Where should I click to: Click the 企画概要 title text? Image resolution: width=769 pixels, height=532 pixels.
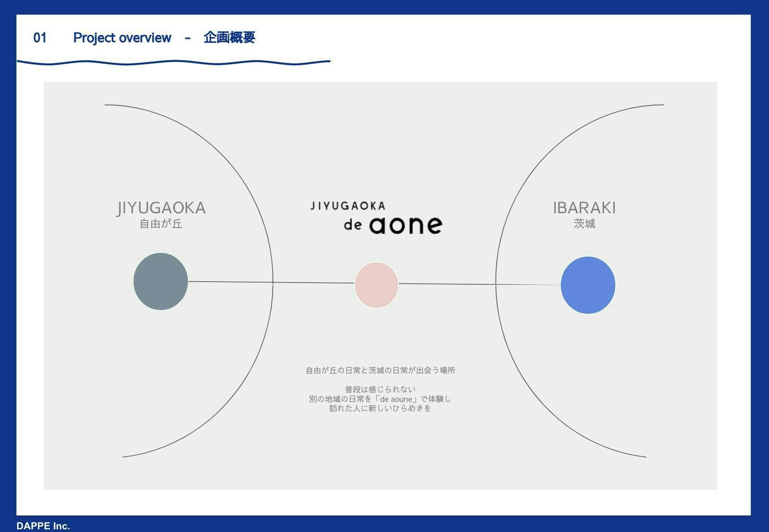229,38
